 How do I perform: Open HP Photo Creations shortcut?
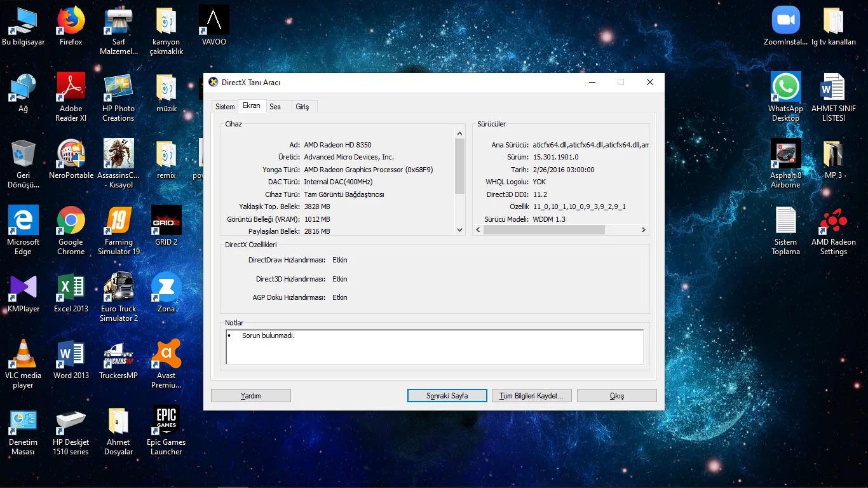click(119, 98)
